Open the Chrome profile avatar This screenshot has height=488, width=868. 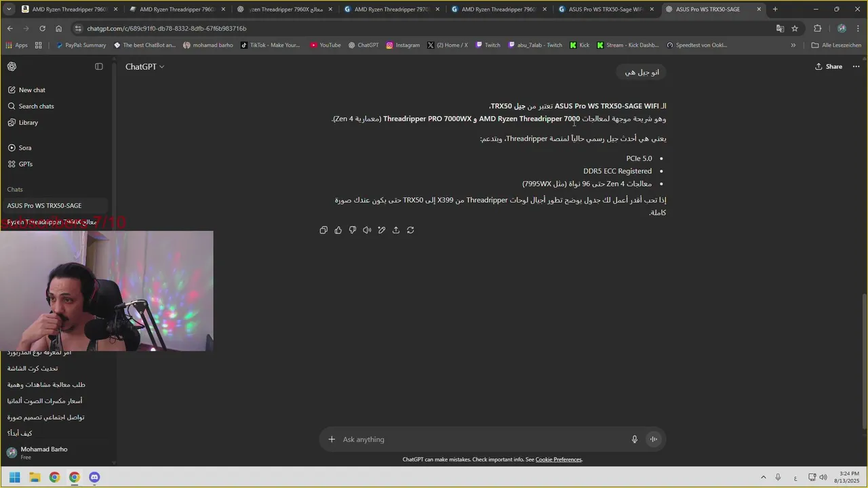click(842, 28)
